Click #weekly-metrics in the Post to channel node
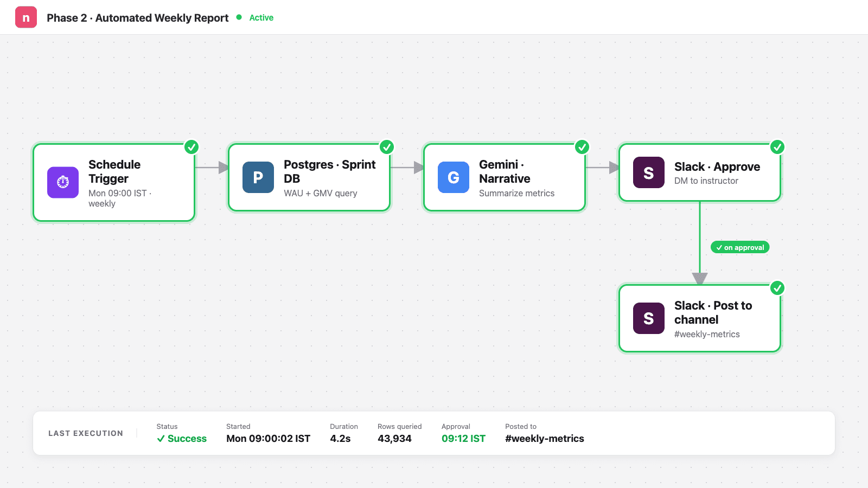 coord(707,334)
